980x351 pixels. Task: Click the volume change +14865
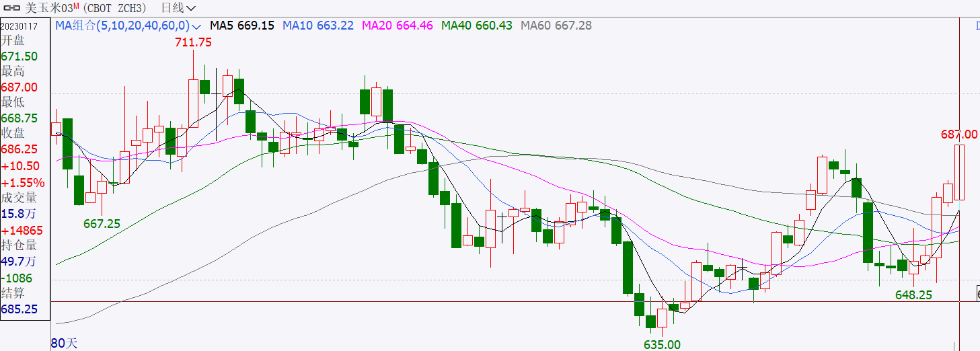(22, 231)
